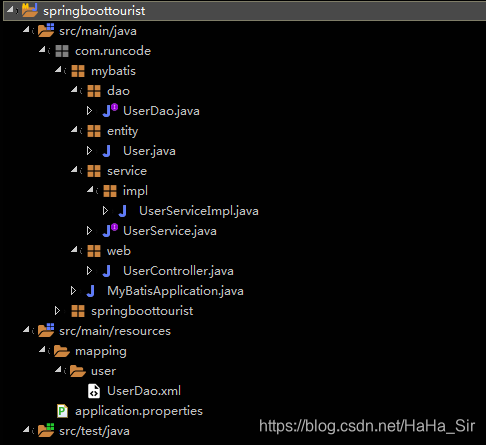Click the impl package icon
The height and width of the screenshot is (445, 486).
click(x=110, y=191)
